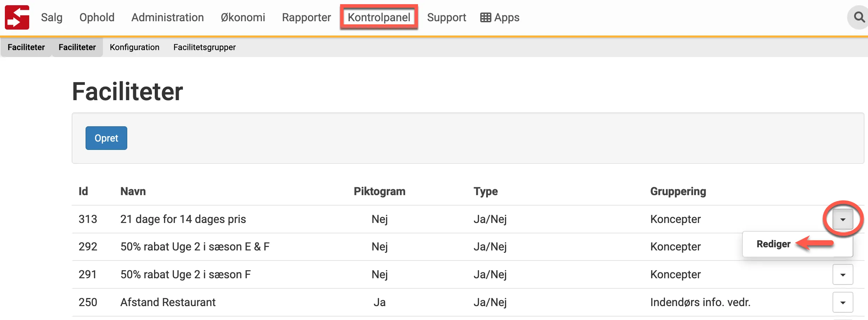868x320 pixels.
Task: Select the row named 21 dage for 14 dages pris
Action: point(183,219)
